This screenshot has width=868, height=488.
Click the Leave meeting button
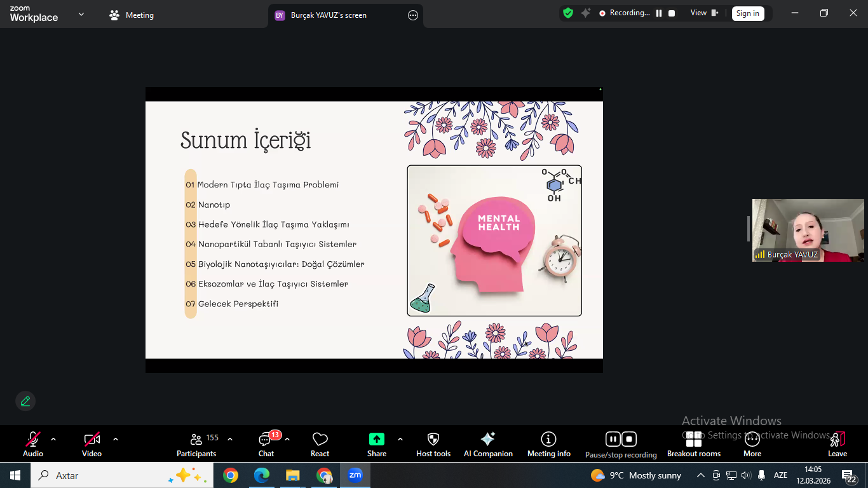click(837, 444)
